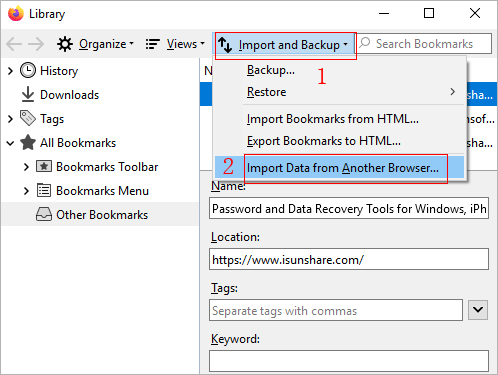The width and height of the screenshot is (498, 375).
Task: Click the Bookmarks Menu list icon
Action: [44, 190]
